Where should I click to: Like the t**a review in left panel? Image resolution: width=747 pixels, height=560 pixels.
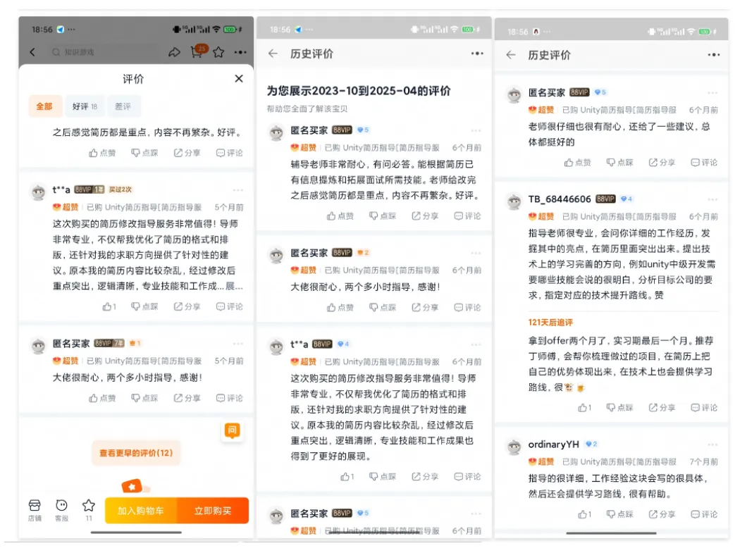pos(109,306)
